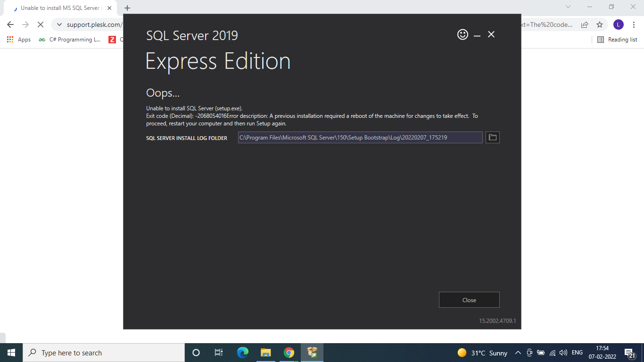
Task: Minimize the Chrome window
Action: coord(590,7)
